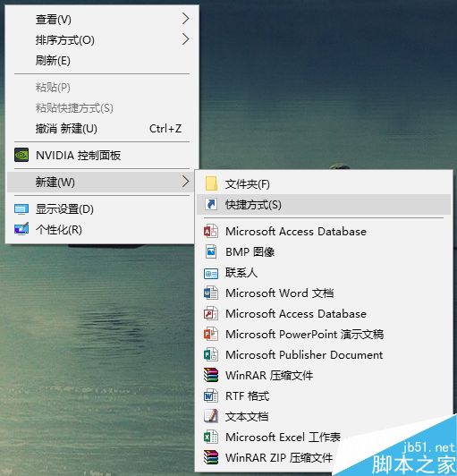Create a new 快捷方式(S)
The height and width of the screenshot is (476, 457).
324,204
